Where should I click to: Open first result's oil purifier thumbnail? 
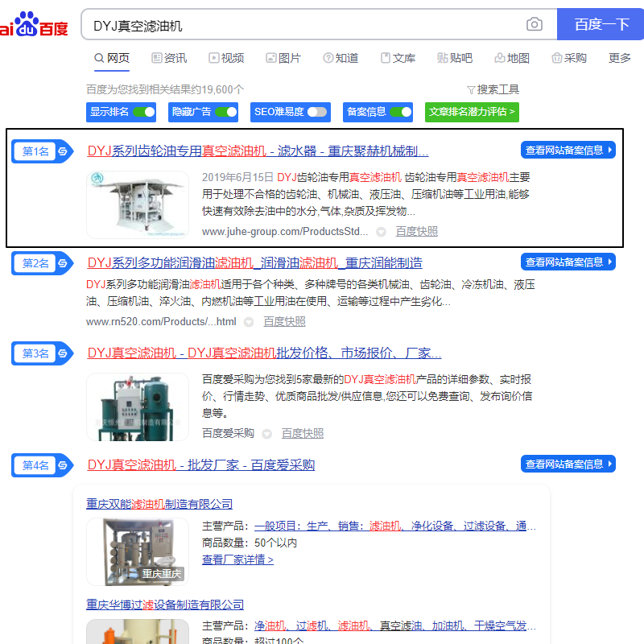pos(138,204)
